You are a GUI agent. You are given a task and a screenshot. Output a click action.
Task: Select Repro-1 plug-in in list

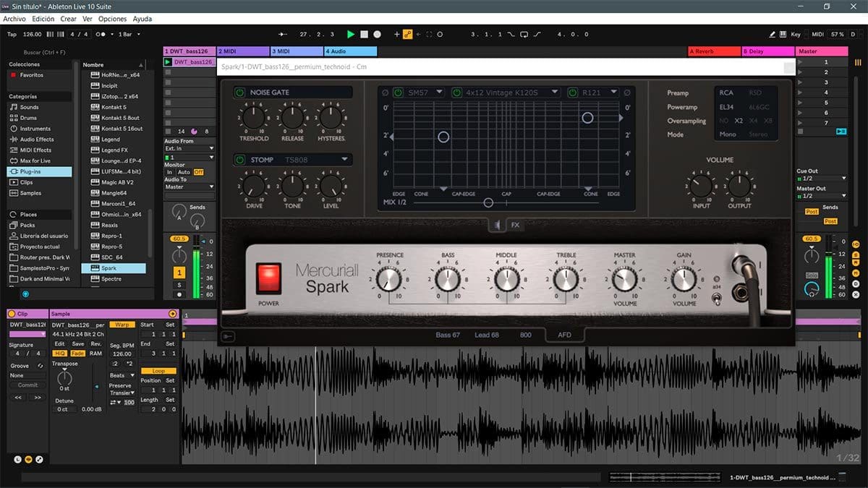pyautogui.click(x=112, y=236)
